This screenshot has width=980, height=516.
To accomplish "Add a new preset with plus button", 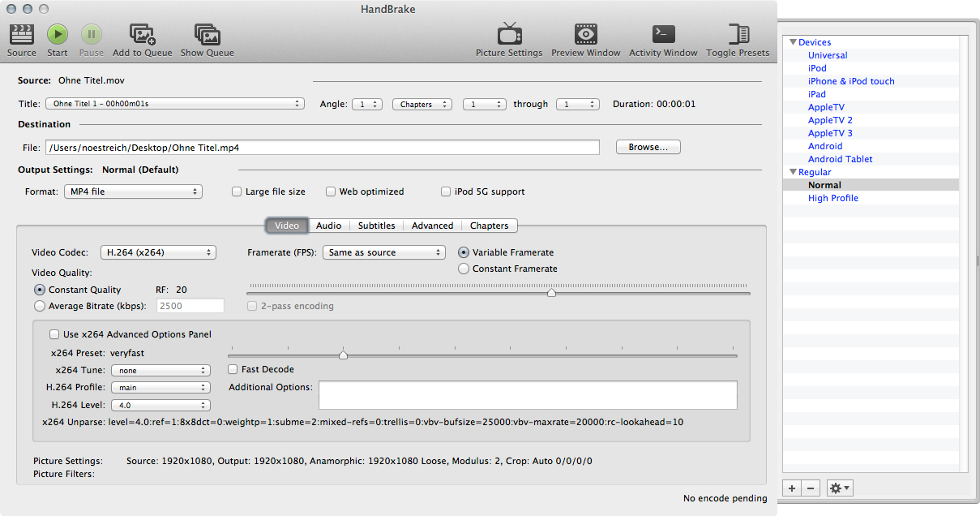I will [x=792, y=488].
